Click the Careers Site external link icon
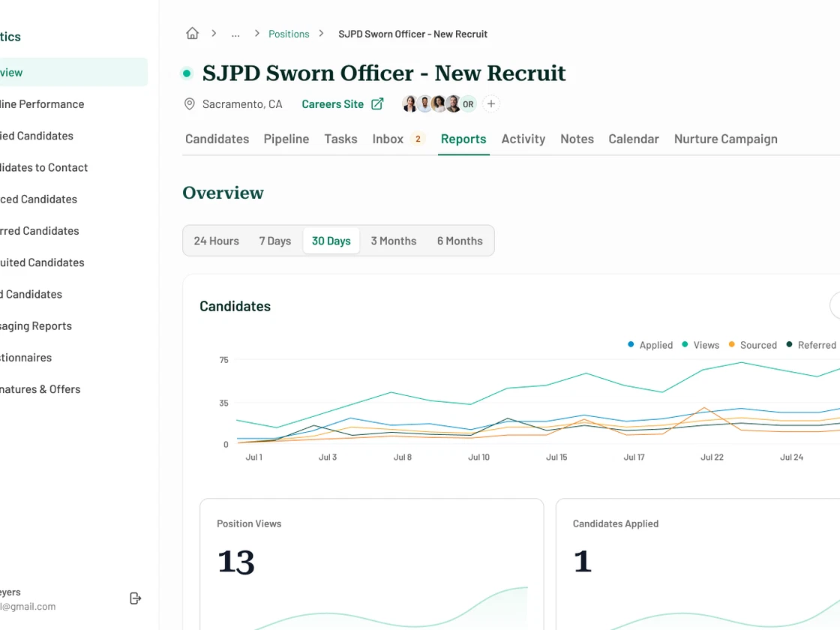 coord(377,104)
